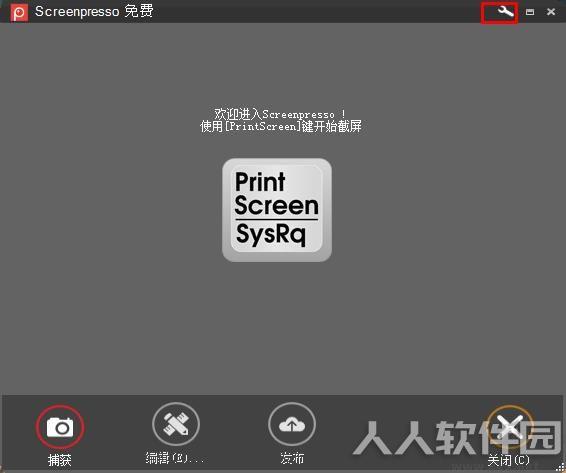Image resolution: width=566 pixels, height=473 pixels.
Task: Close the panel with the X circle icon
Action: 509,426
